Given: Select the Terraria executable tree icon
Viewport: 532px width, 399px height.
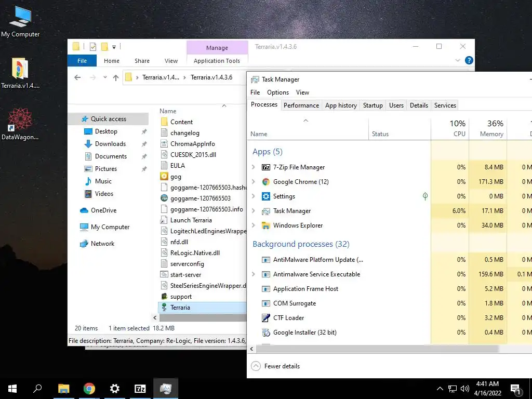Looking at the screenshot, I should (164, 308).
